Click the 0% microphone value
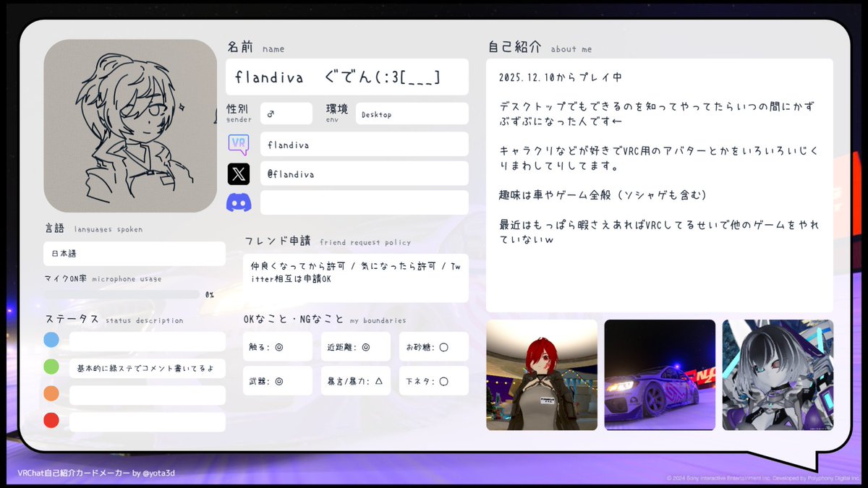This screenshot has height=488, width=868. [210, 295]
